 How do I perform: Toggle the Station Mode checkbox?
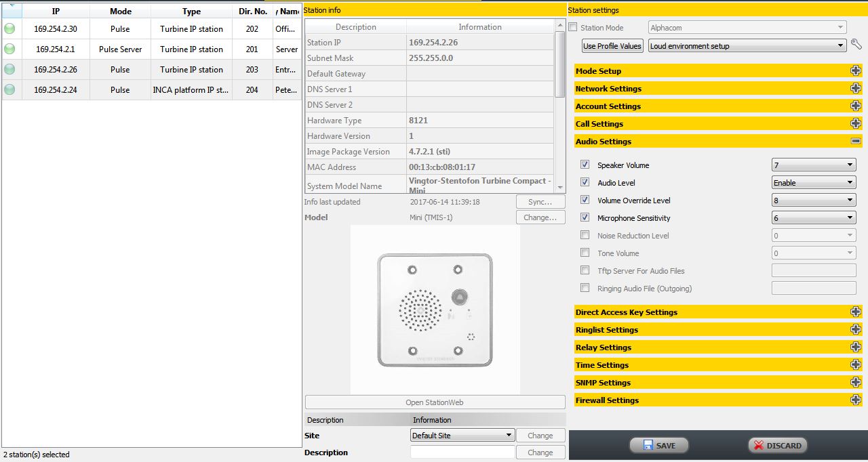573,28
